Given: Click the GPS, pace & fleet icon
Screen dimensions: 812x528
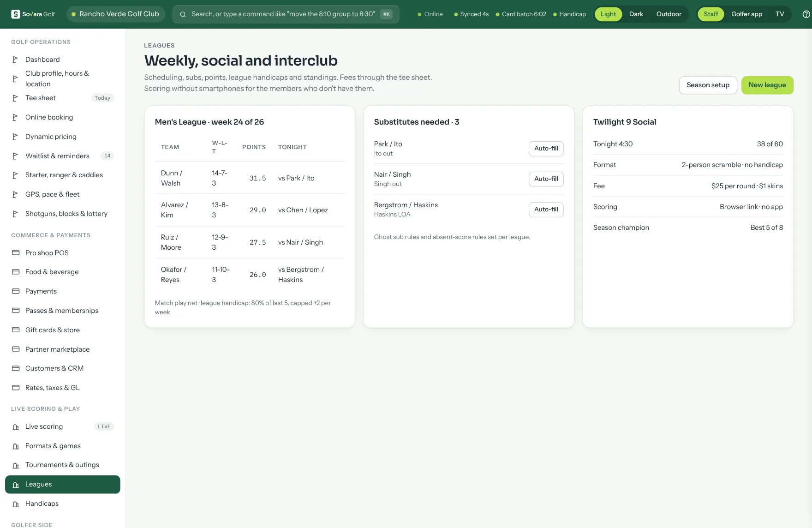Looking at the screenshot, I should pos(15,194).
